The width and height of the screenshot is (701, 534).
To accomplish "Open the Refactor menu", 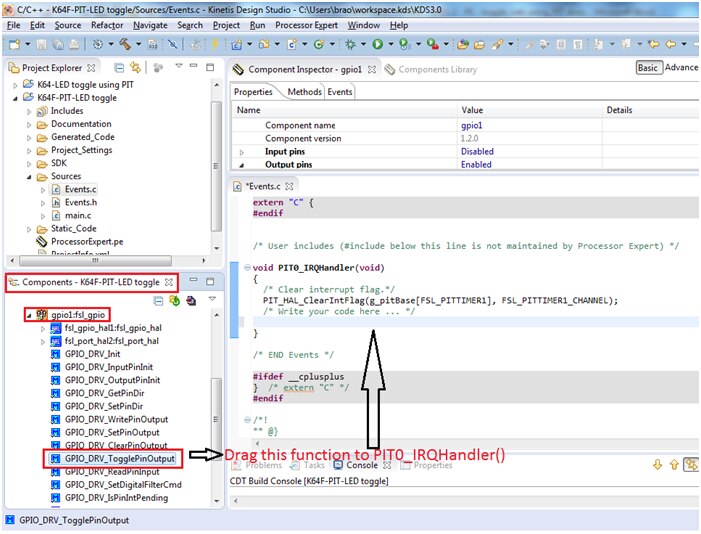I will pos(107,25).
